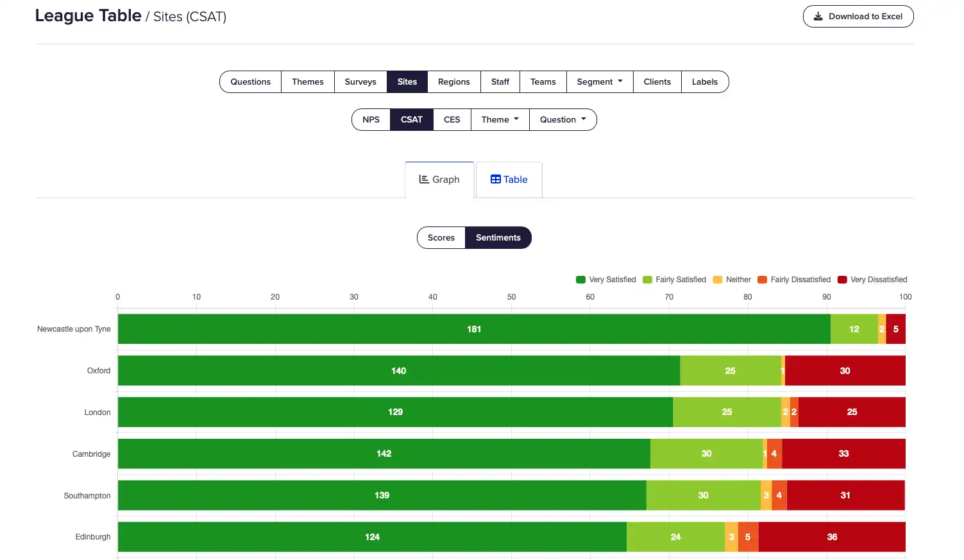This screenshot has width=964, height=560.
Task: Open the Theme dropdown menu
Action: [500, 120]
